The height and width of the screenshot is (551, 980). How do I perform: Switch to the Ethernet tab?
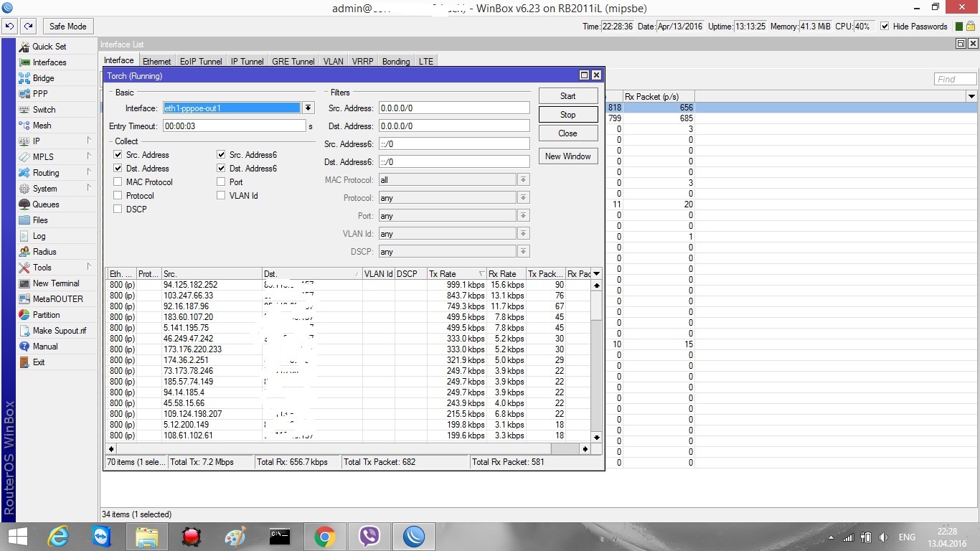[x=156, y=62]
